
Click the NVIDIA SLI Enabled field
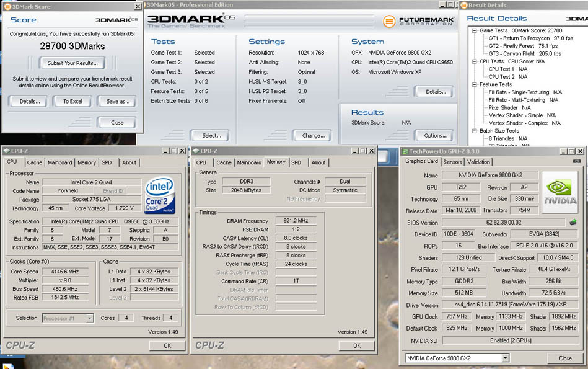[510, 340]
